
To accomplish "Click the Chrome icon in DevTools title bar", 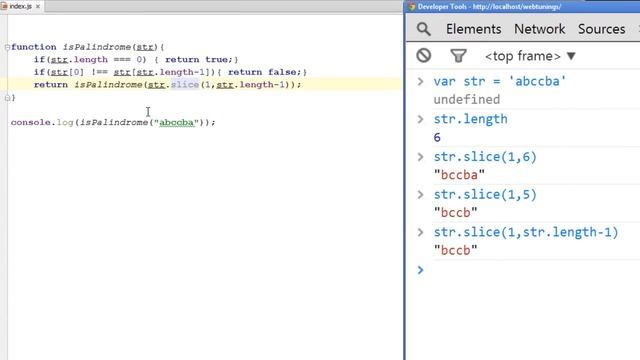I will pos(411,7).
